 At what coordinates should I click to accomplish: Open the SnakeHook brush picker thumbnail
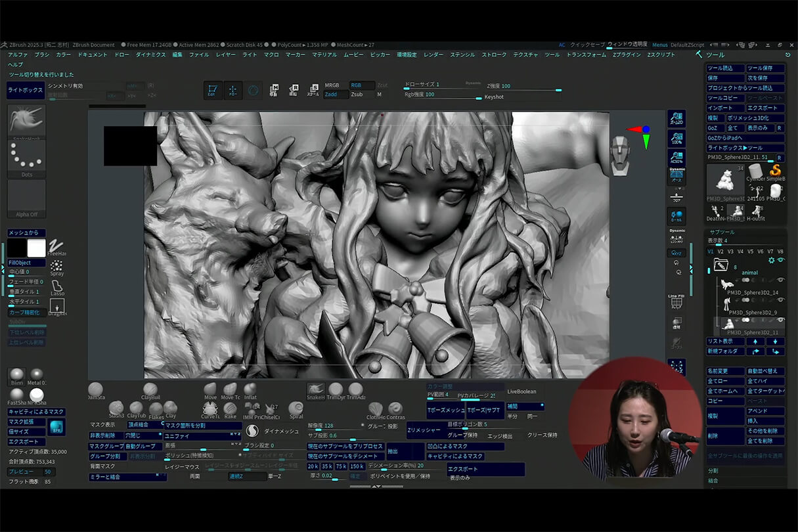26,120
